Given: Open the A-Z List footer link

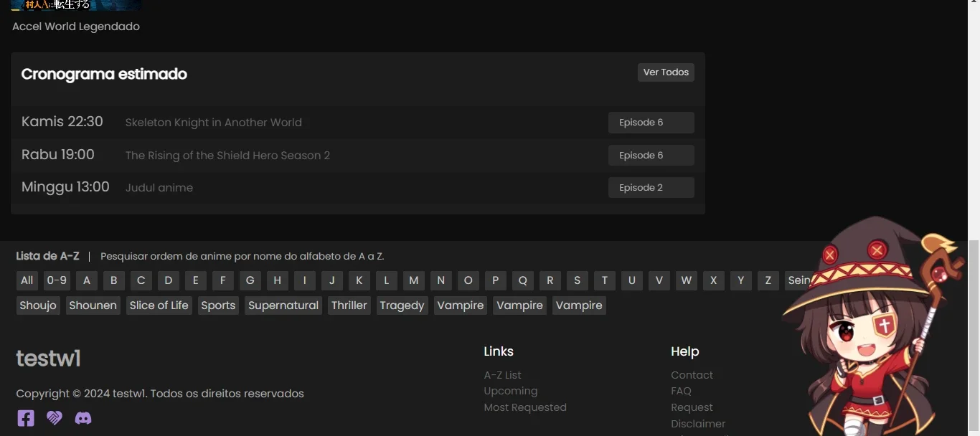Looking at the screenshot, I should (x=503, y=375).
